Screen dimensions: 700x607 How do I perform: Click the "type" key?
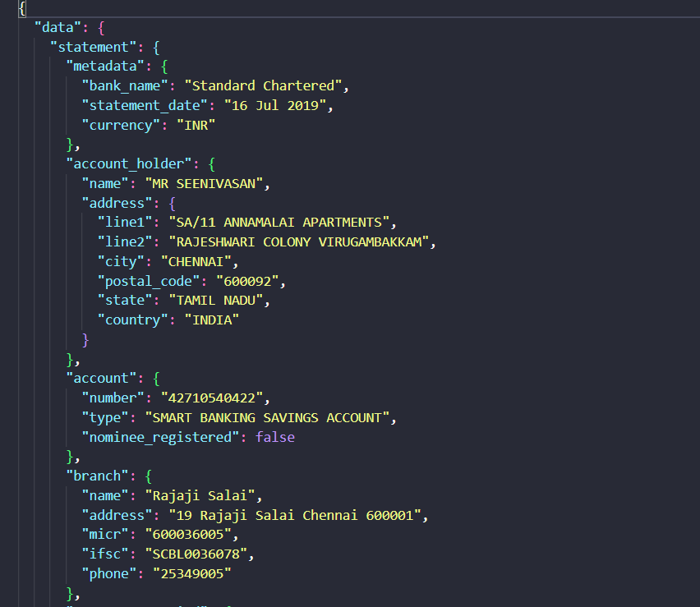coord(105,418)
